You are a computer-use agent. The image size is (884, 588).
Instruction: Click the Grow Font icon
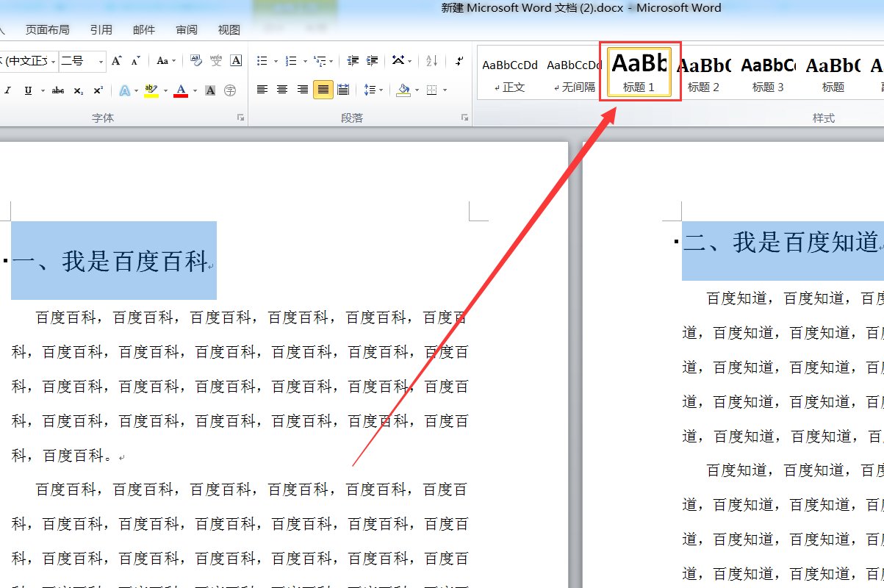[116, 61]
